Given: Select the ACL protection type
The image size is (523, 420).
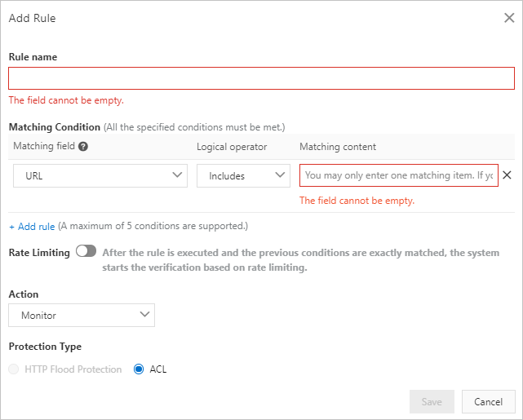Looking at the screenshot, I should coord(139,369).
